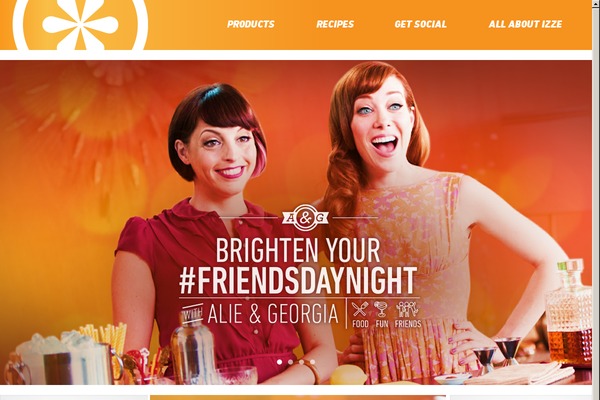
Task: Open the Recipes menu
Action: click(x=335, y=24)
